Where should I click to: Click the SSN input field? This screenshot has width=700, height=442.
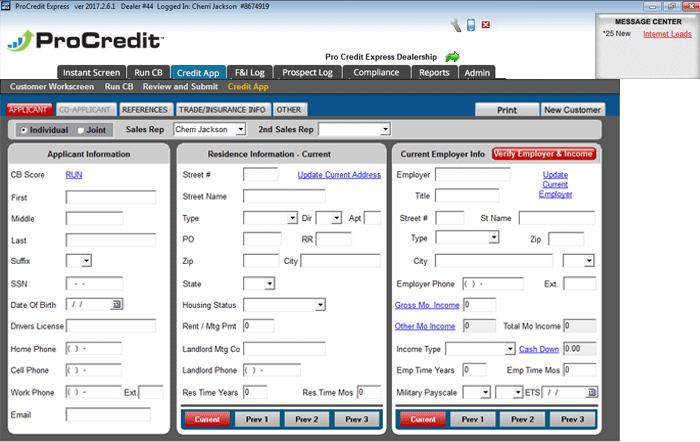pos(94,284)
